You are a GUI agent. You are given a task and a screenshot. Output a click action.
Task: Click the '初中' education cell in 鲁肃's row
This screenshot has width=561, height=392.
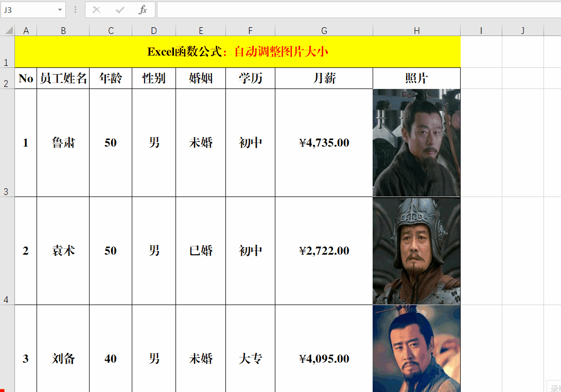pos(251,142)
